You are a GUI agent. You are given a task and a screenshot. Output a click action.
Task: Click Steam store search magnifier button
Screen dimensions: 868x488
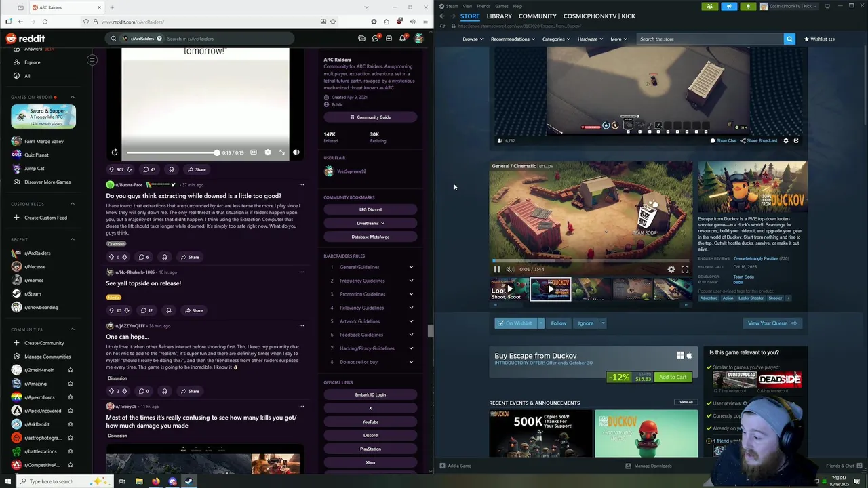(789, 39)
